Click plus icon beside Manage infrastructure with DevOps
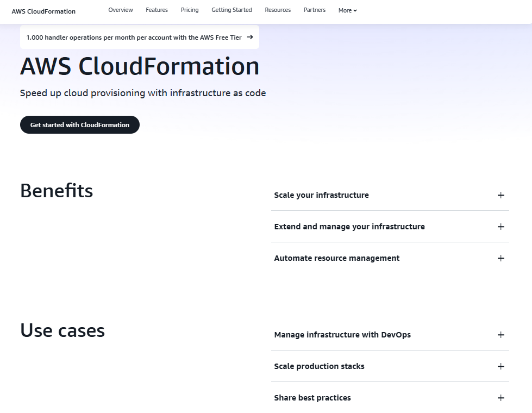This screenshot has width=532, height=413. (501, 335)
